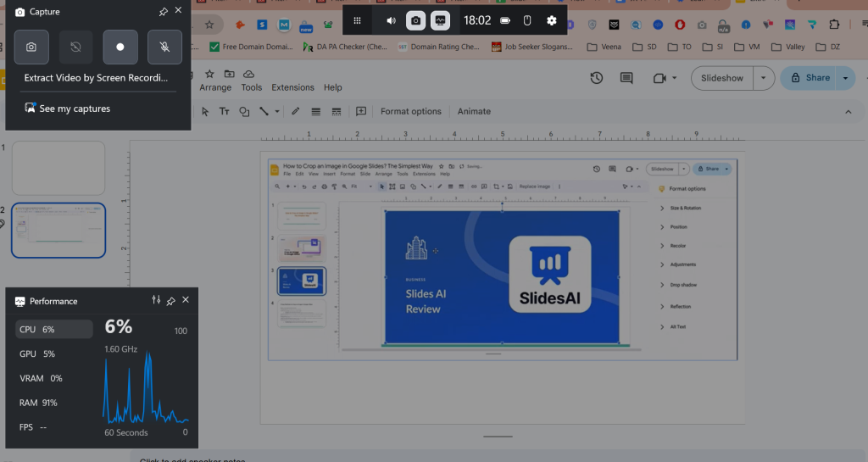
Task: Collapse the toolbar with the chevron up
Action: click(849, 111)
